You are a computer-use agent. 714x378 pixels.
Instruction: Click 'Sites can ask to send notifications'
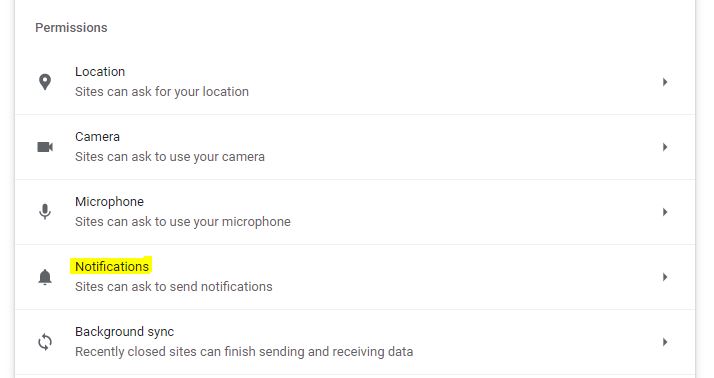(173, 286)
